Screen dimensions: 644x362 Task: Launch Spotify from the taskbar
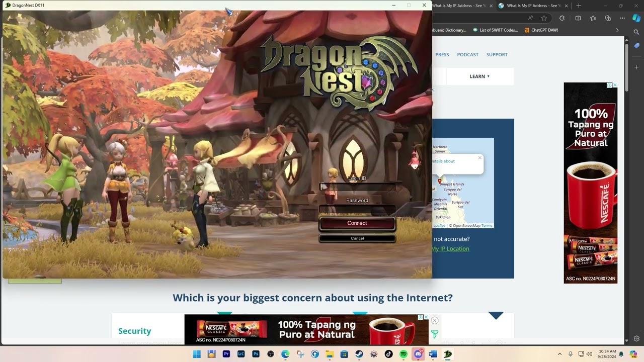[404, 354]
